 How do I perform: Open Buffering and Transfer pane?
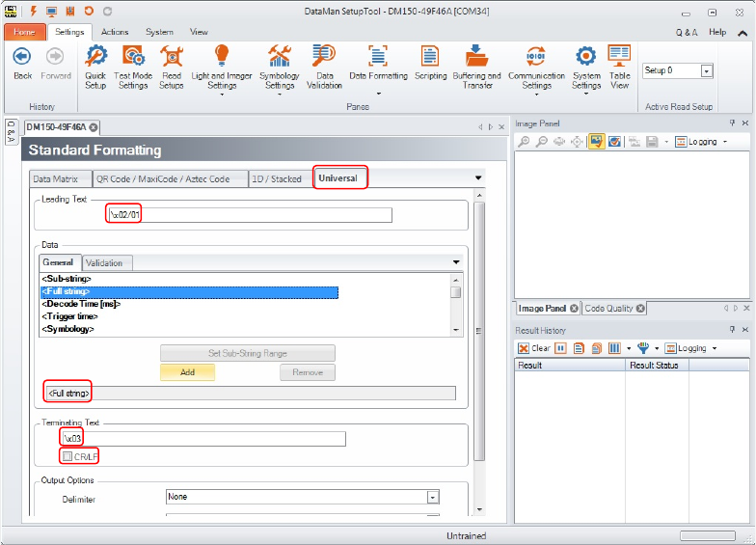pyautogui.click(x=476, y=66)
